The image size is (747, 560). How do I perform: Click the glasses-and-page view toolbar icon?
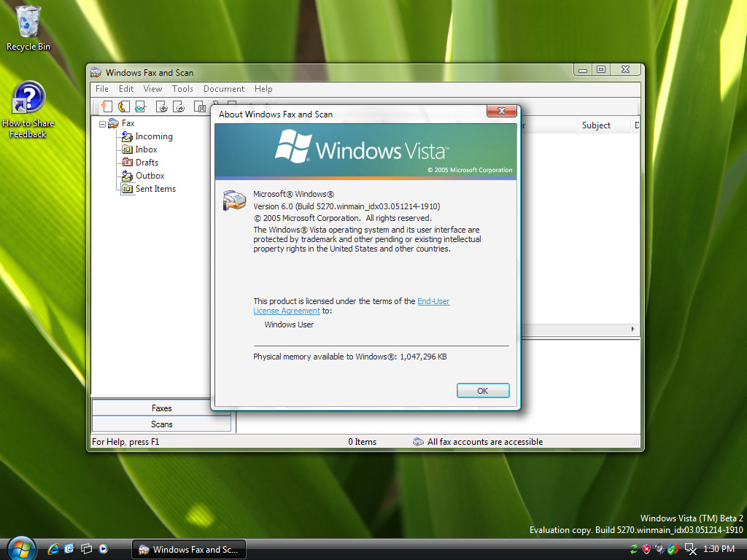point(140,106)
